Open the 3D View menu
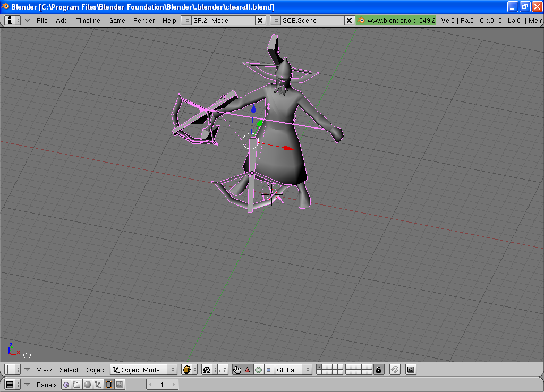Image resolution: width=544 pixels, height=392 pixels. pyautogui.click(x=44, y=370)
